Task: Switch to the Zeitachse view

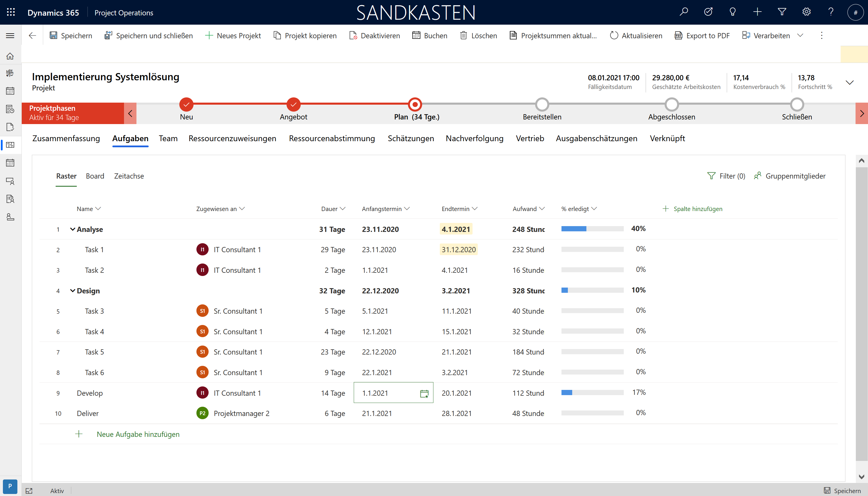Action: point(129,176)
